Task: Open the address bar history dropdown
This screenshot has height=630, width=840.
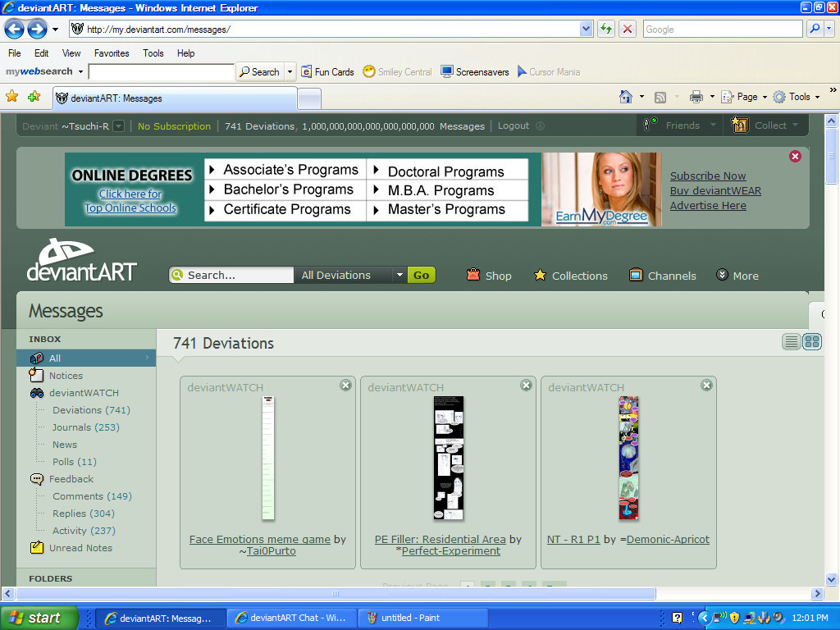Action: pos(586,29)
